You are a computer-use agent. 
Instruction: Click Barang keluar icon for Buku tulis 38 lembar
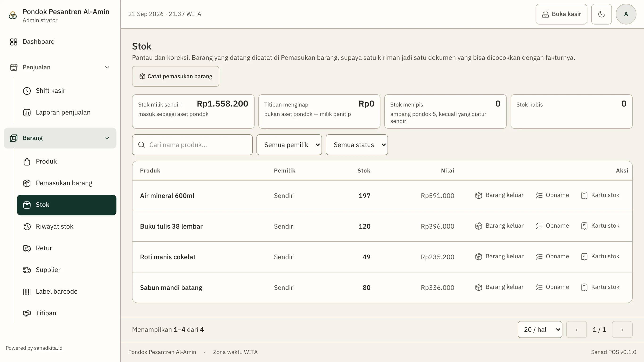479,226
